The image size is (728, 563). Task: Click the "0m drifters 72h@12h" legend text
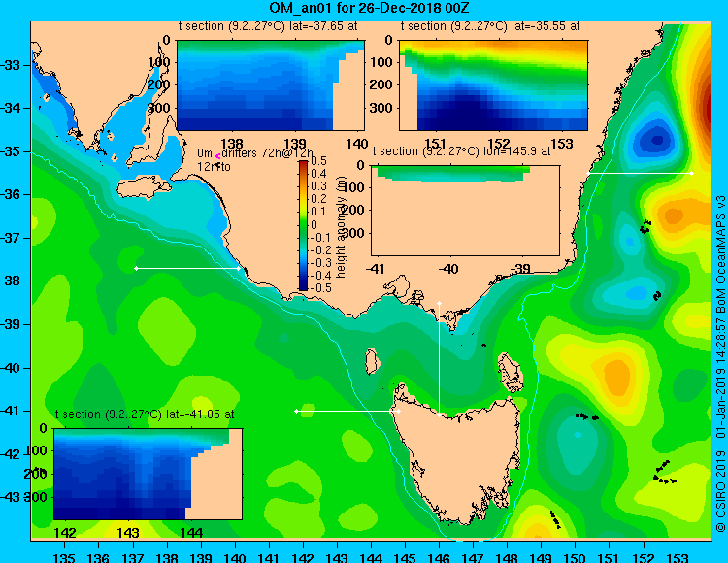coord(255,153)
